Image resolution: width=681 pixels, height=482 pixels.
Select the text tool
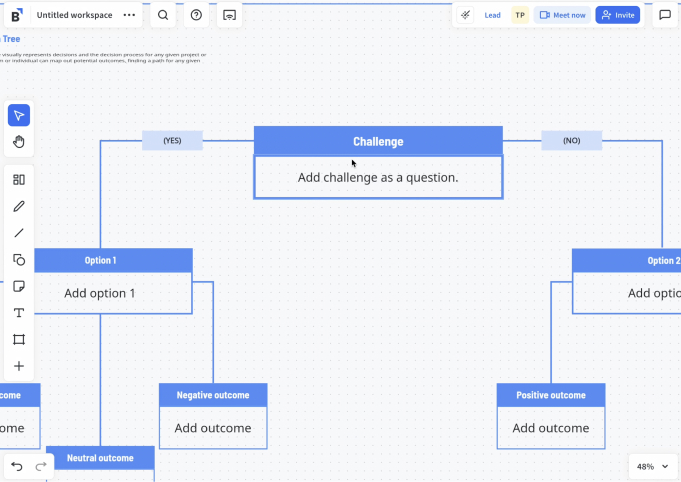(18, 313)
